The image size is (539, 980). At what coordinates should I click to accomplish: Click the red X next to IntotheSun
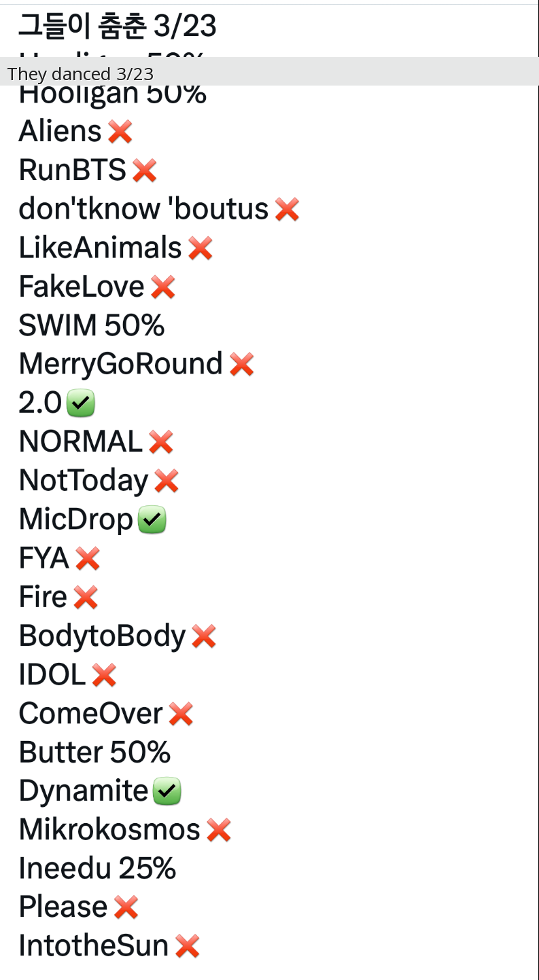[187, 946]
